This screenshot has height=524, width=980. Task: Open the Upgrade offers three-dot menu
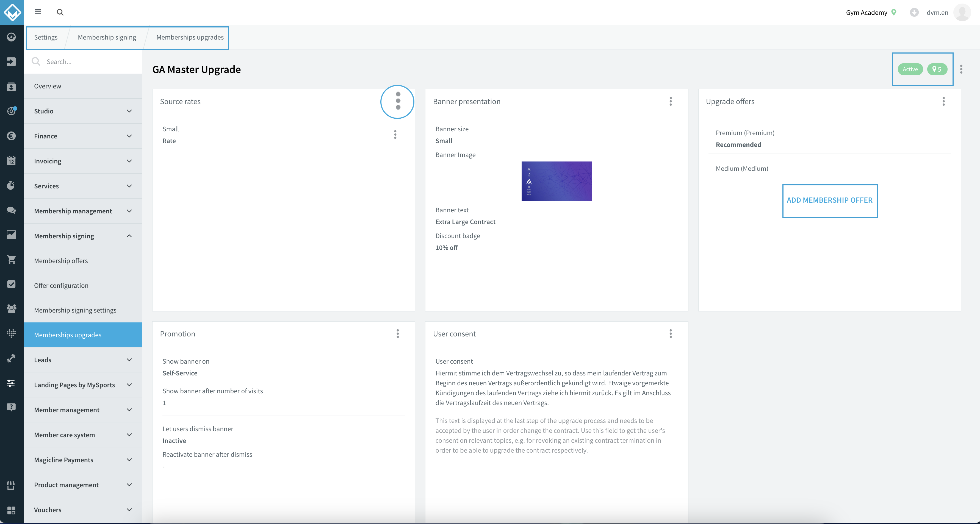943,101
